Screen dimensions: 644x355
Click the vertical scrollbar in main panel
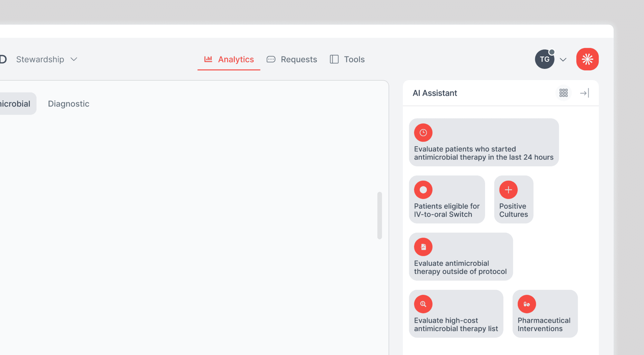coord(379,216)
